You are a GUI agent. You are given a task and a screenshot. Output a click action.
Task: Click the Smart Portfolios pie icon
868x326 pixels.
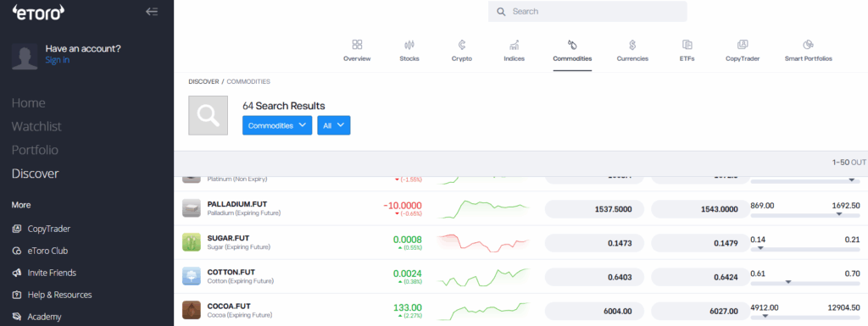coord(808,45)
